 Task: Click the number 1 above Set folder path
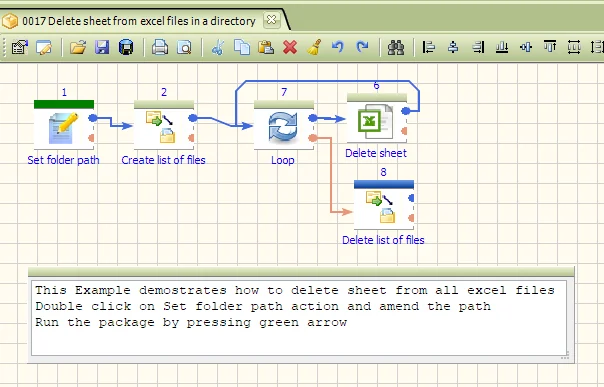pyautogui.click(x=64, y=92)
